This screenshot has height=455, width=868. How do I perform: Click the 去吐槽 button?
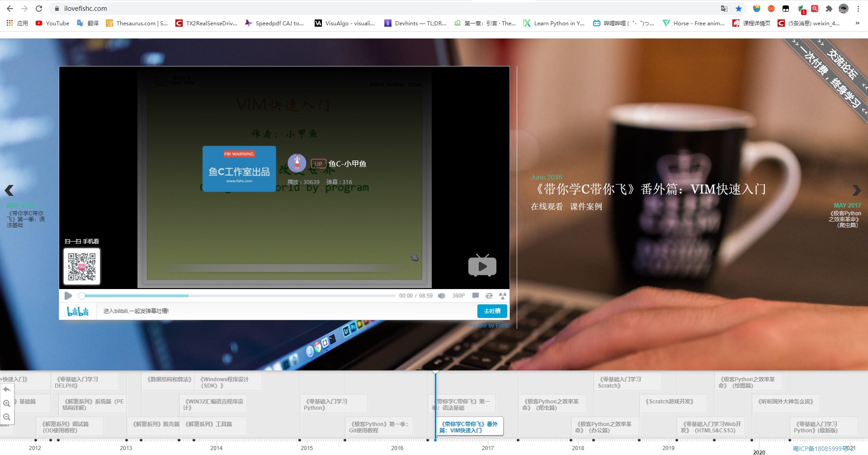492,311
